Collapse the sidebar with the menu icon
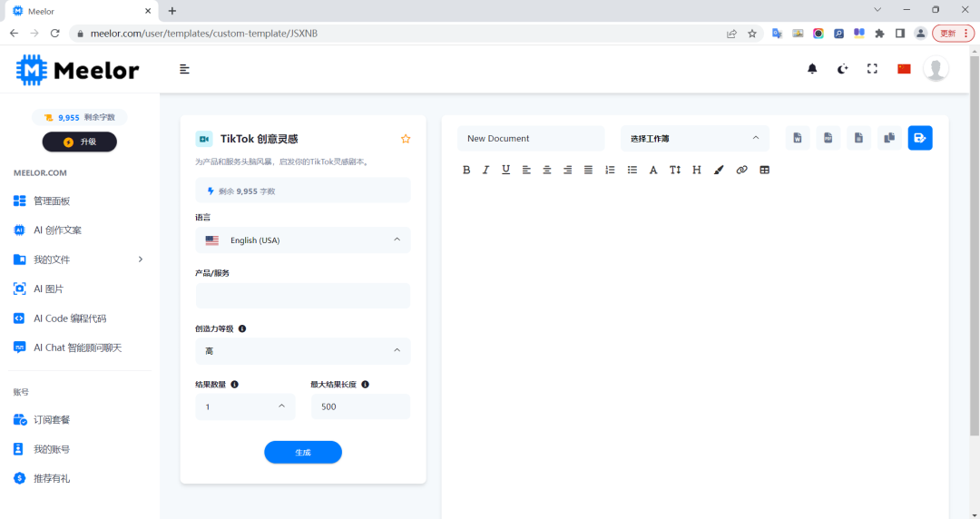The width and height of the screenshot is (980, 519). (184, 69)
